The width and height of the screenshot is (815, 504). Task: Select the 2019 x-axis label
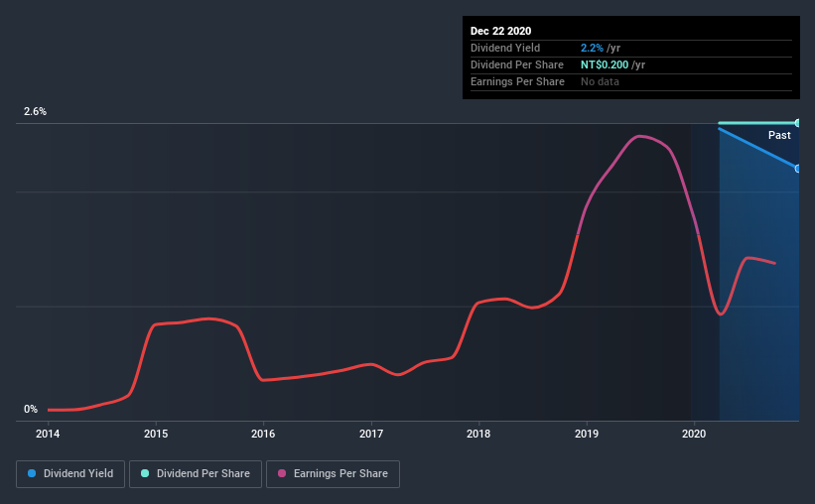coord(587,434)
